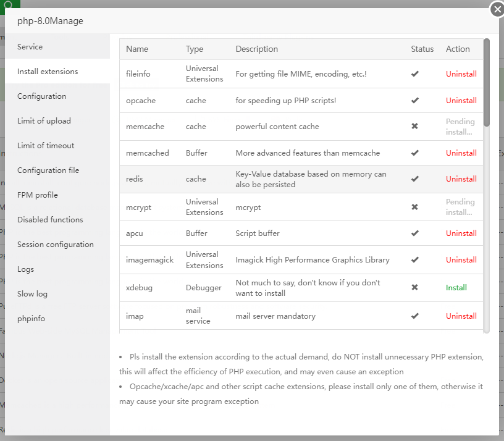
Task: Select the Session configuration tab
Action: [56, 245]
